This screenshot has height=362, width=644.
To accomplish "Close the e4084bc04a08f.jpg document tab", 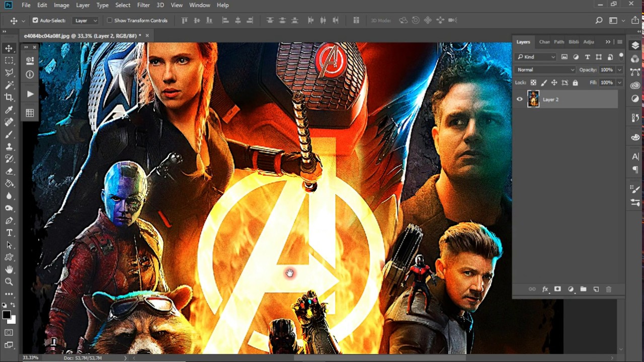I will 147,36.
